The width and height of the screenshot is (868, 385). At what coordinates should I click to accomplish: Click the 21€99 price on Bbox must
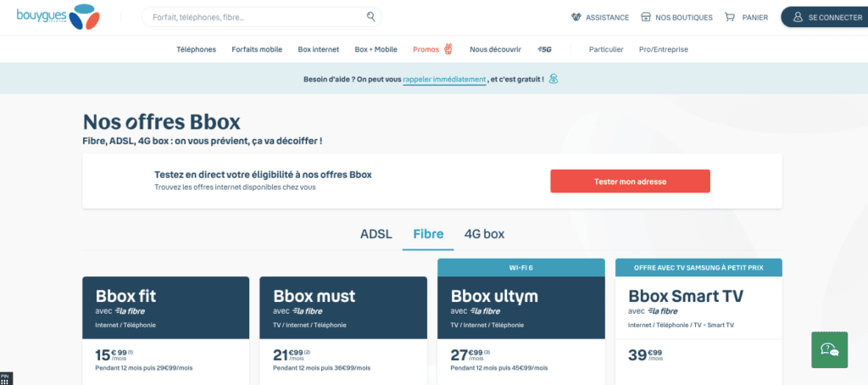292,354
